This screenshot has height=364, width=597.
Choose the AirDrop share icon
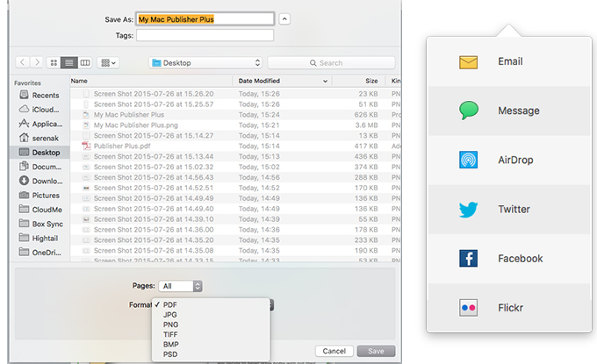click(x=469, y=161)
